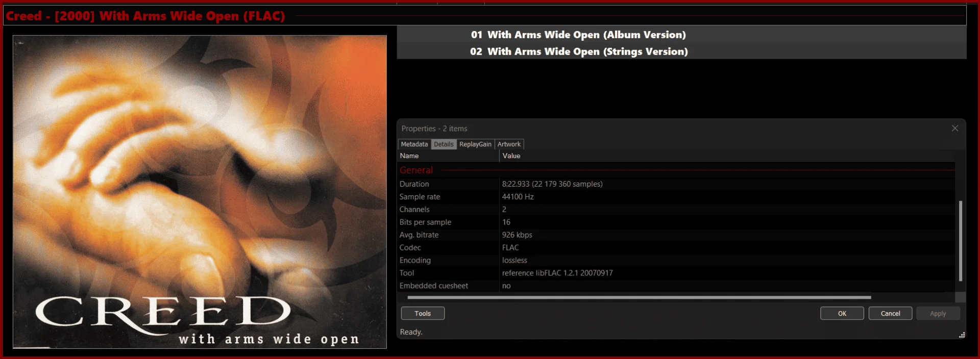The width and height of the screenshot is (980, 359).
Task: Confirm with the OK button
Action: (x=842, y=314)
